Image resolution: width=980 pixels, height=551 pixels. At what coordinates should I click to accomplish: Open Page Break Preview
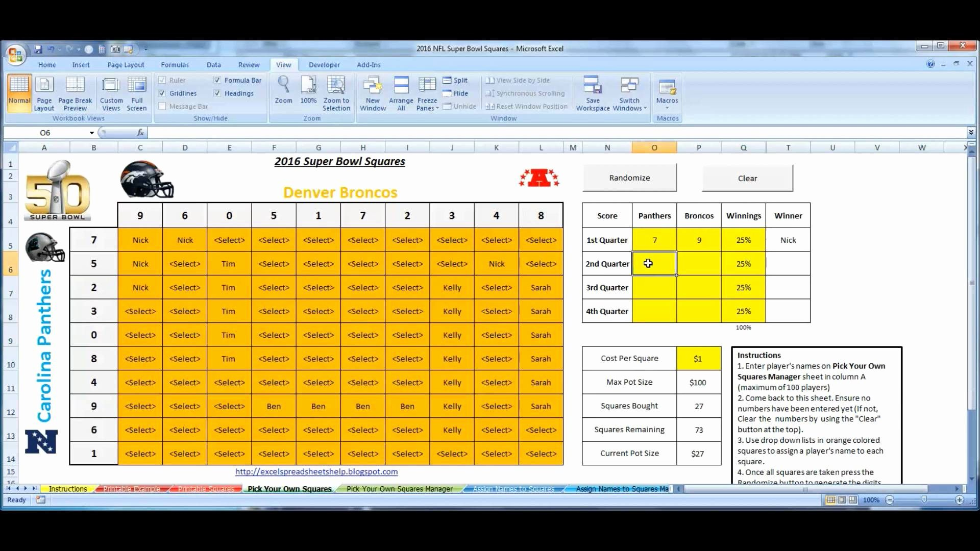tap(75, 93)
